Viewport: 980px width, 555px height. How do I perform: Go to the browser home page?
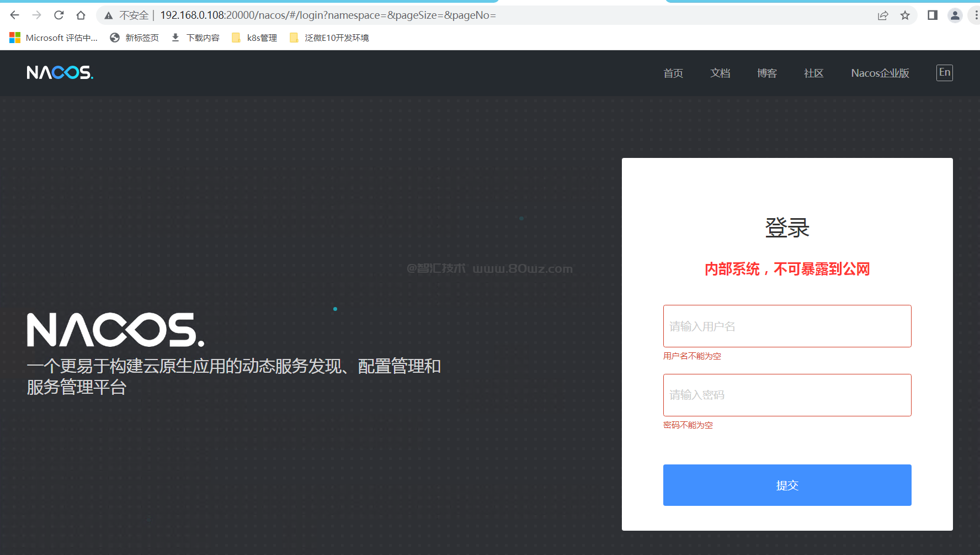coord(81,15)
